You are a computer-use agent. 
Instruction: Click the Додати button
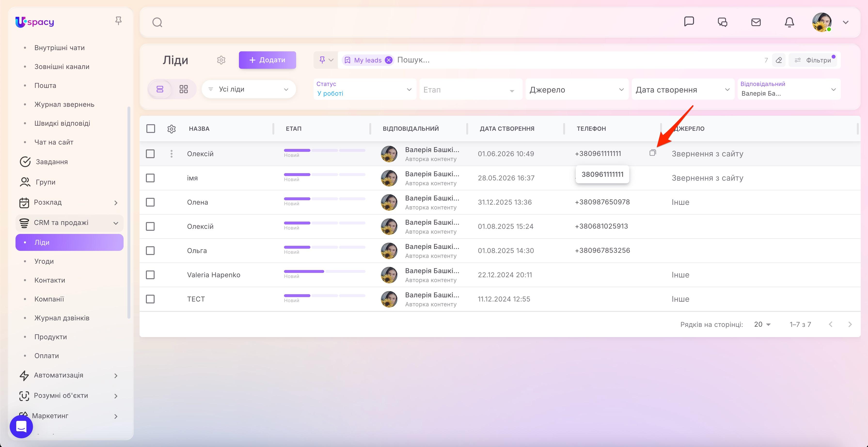coord(268,60)
